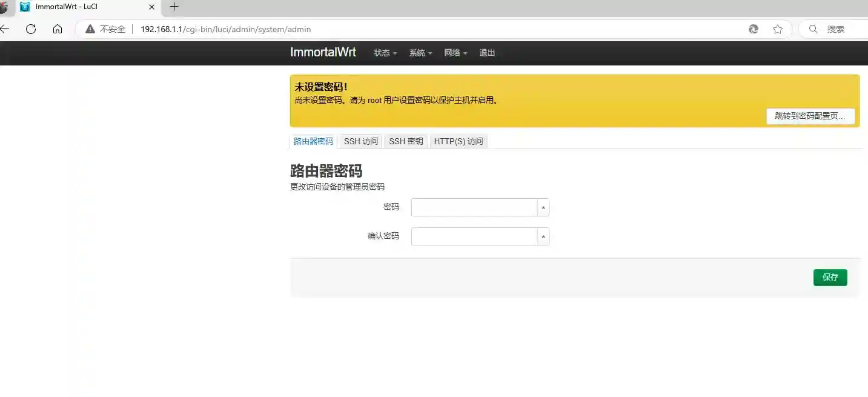Open the browser home page icon
Viewport: 868px width, 397px height.
pyautogui.click(x=57, y=28)
